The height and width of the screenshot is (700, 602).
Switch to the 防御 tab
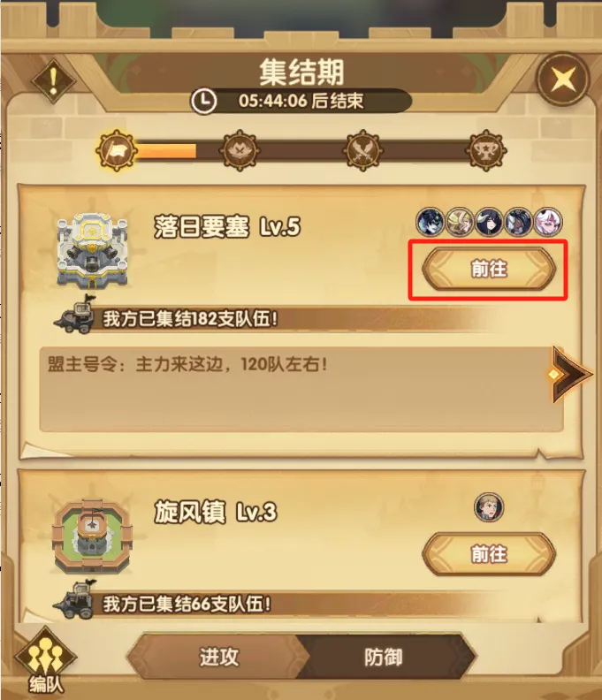click(x=383, y=657)
